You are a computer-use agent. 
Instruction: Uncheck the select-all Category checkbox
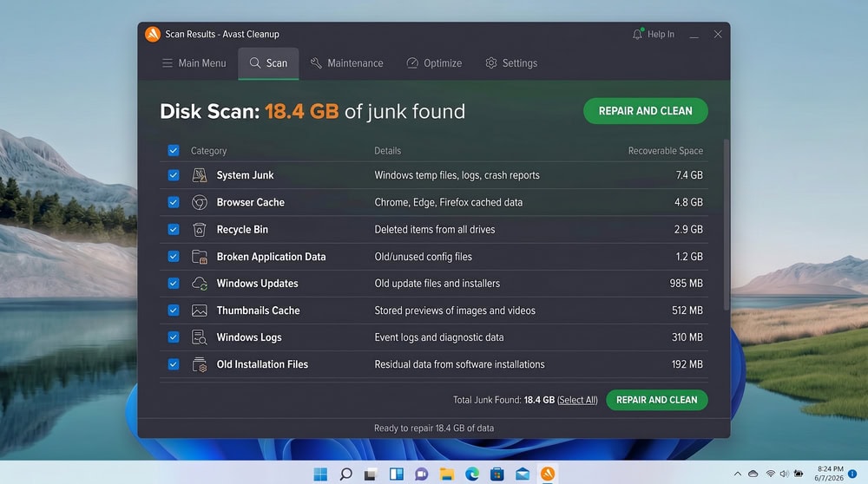174,150
